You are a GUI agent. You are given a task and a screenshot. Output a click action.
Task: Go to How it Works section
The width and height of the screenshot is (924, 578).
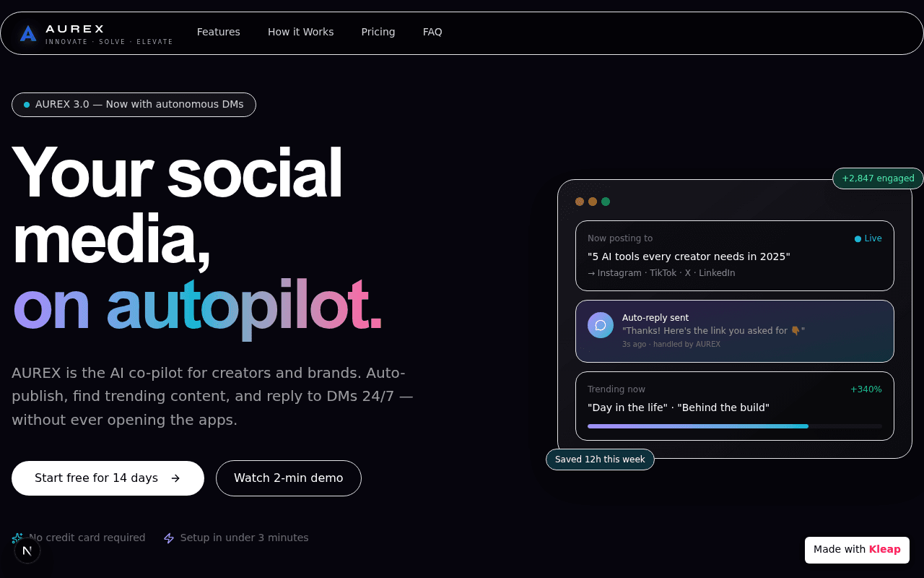301,32
